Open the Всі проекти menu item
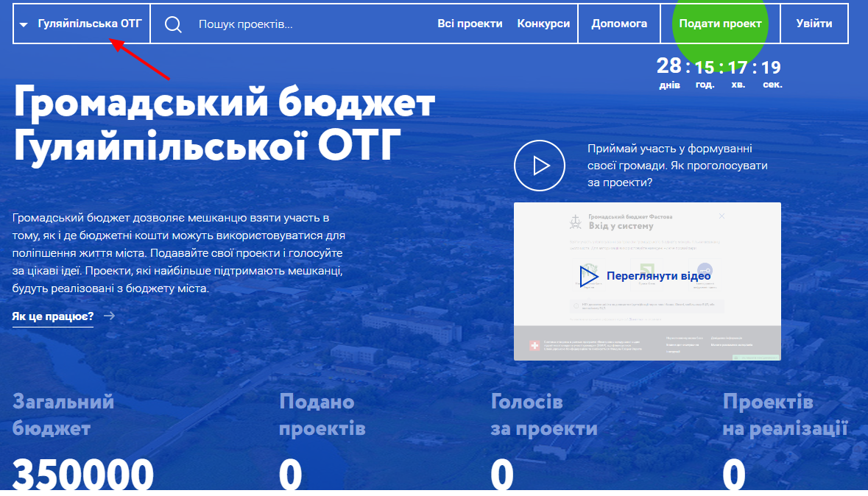The image size is (868, 496). [x=470, y=24]
